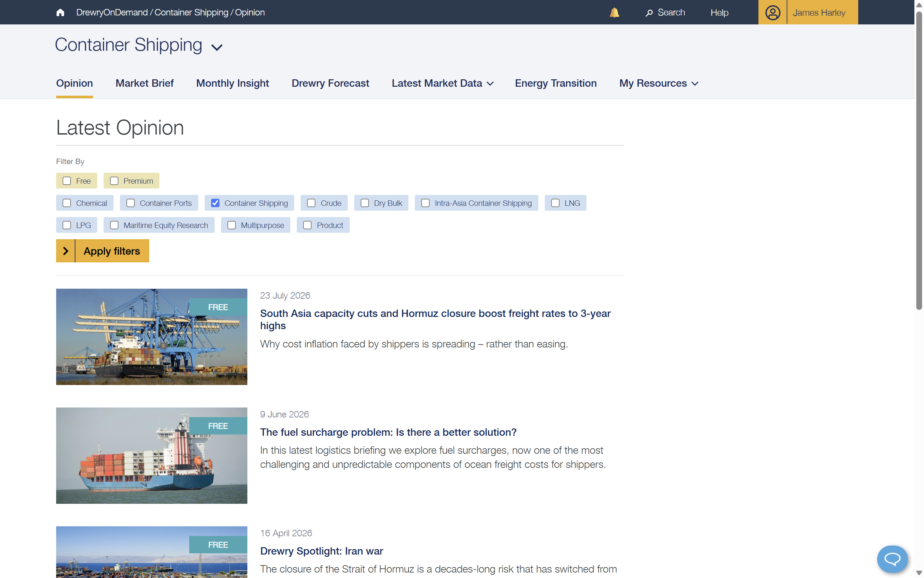Switch to the Market Brief tab
Screen dimensions: 924x578
[144, 83]
